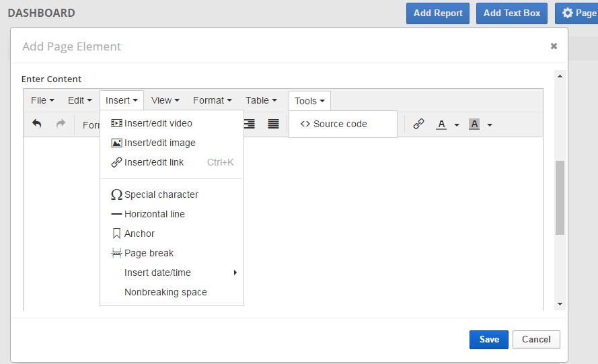
Task: Click the text color A icon
Action: point(441,124)
